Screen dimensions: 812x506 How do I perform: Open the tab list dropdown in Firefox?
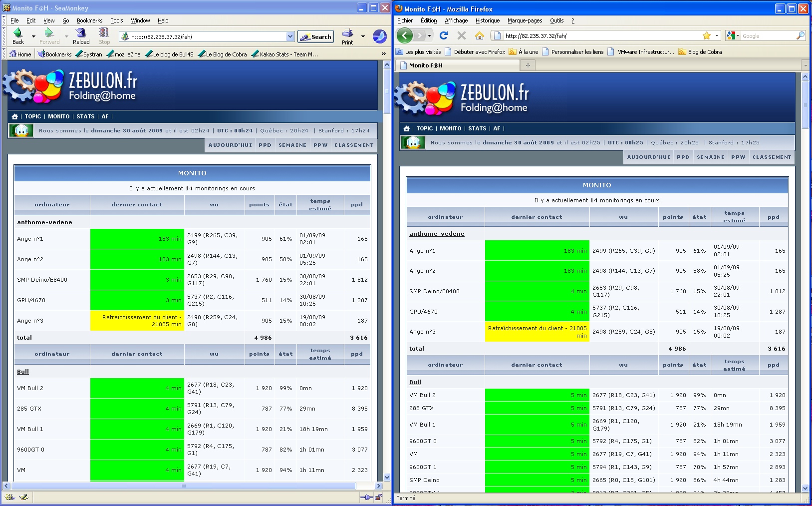pos(805,65)
